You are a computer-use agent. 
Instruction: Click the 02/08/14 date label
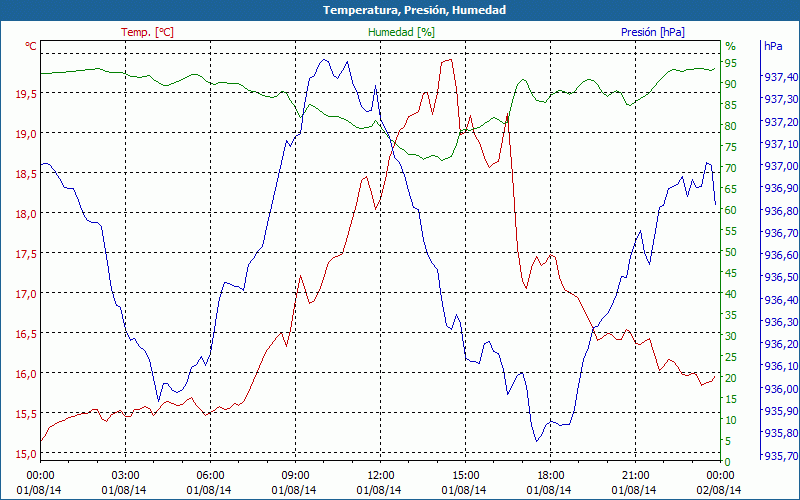point(718,490)
